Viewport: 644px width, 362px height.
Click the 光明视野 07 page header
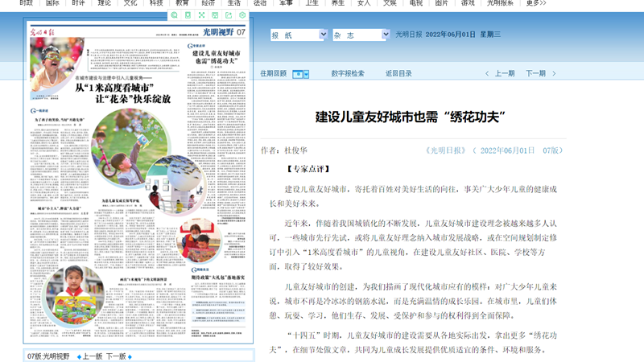[225, 32]
